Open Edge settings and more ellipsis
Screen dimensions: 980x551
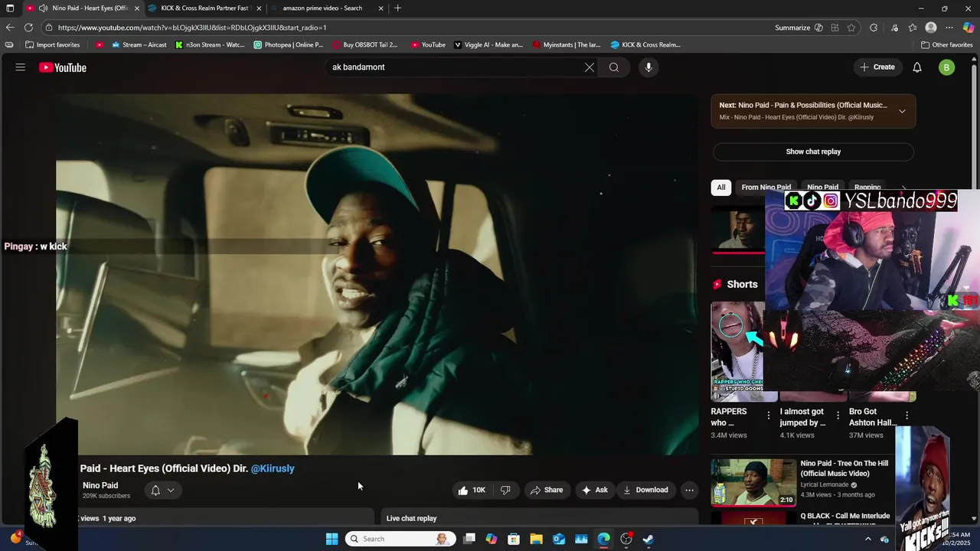click(x=949, y=28)
